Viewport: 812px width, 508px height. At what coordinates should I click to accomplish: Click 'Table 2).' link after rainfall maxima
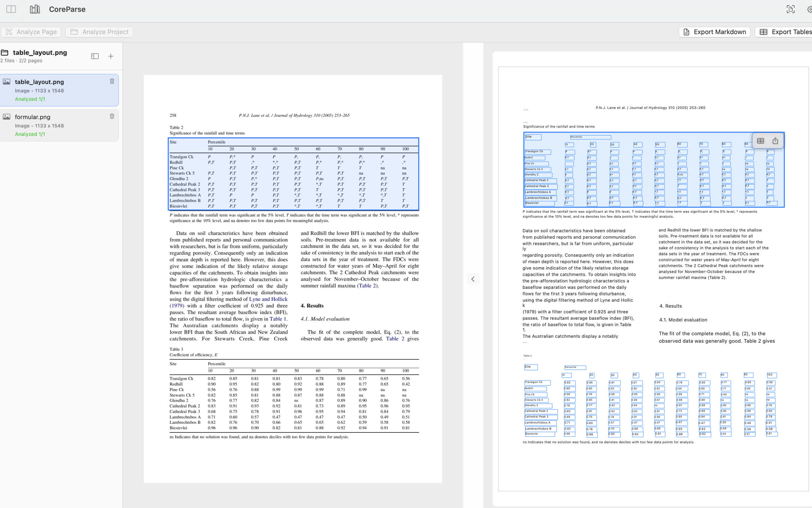point(369,285)
